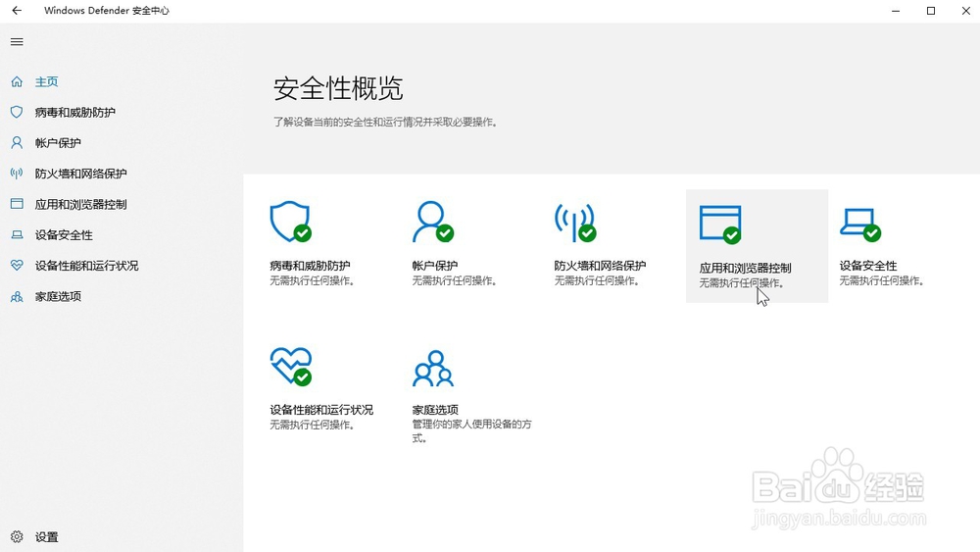
Task: Select 病毒和威胁防护 in the sidebar
Action: 75,113
